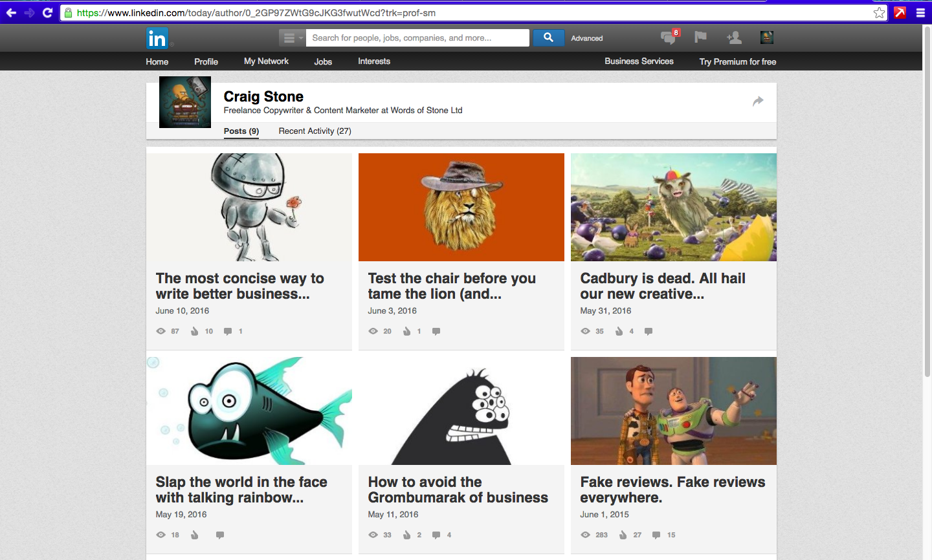Click the comment icon on Fake reviews post
This screenshot has width=932, height=560.
656,535
